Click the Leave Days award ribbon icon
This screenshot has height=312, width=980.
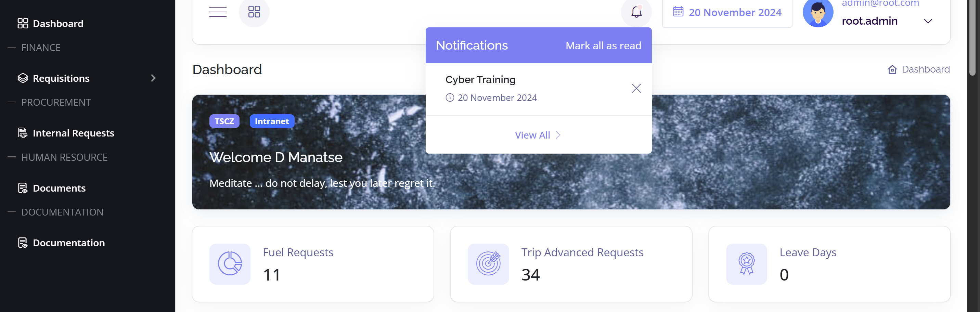coord(746,264)
